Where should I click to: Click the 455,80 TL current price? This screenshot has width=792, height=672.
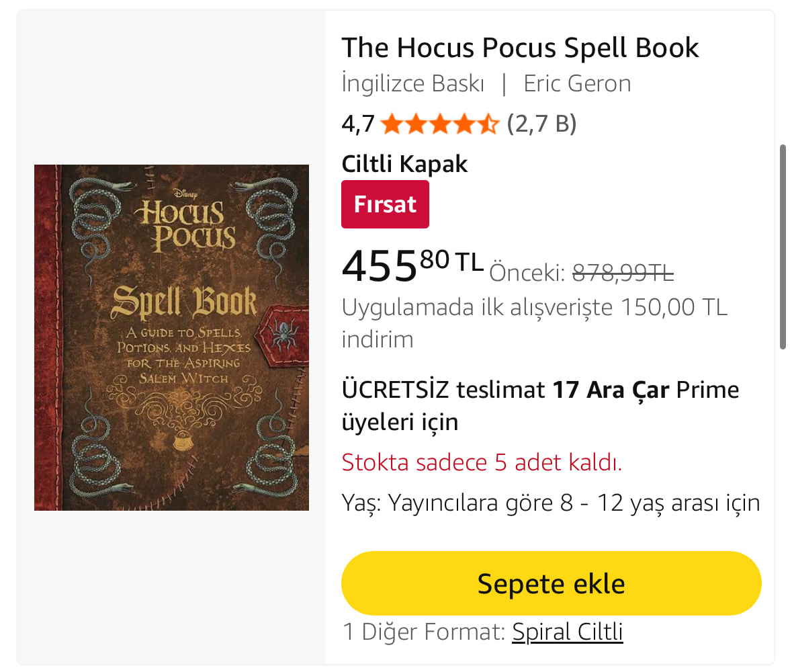412,265
